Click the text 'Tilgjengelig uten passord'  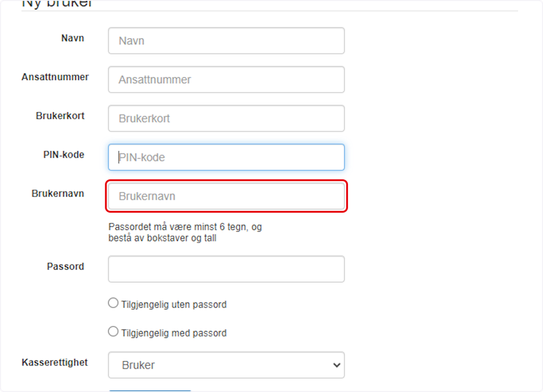174,305
